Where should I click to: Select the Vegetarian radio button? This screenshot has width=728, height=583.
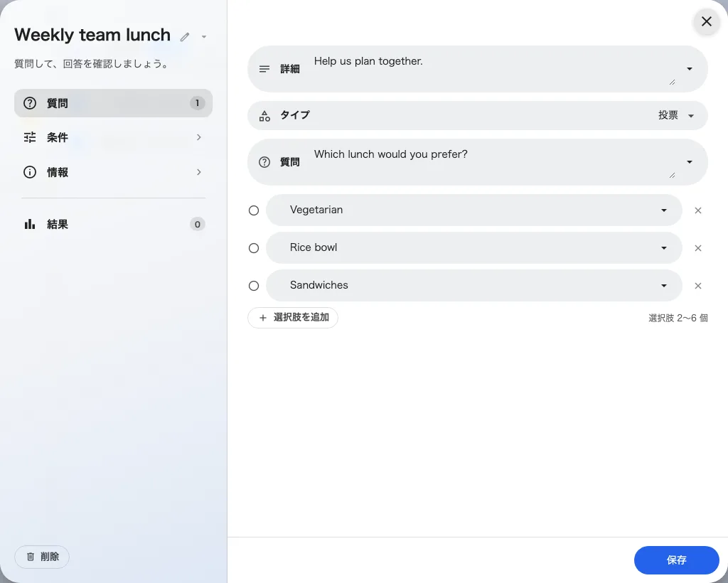[254, 210]
